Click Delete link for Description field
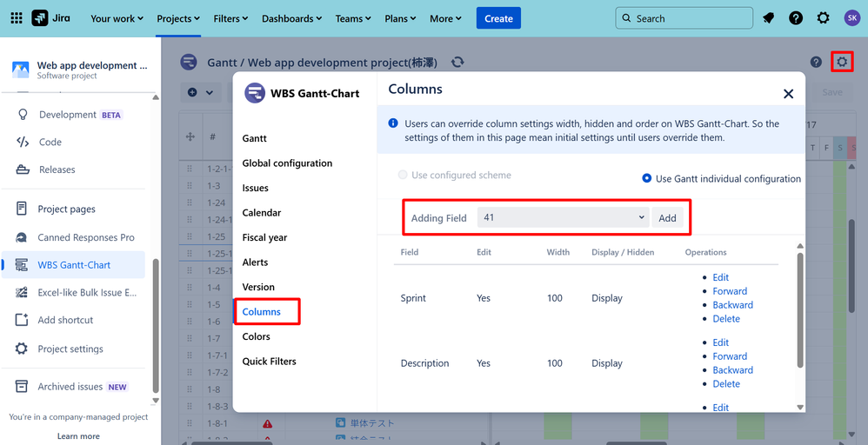The image size is (868, 445). click(x=726, y=384)
